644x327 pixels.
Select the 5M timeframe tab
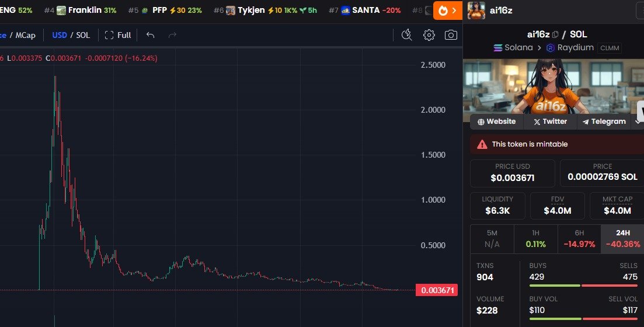point(492,239)
